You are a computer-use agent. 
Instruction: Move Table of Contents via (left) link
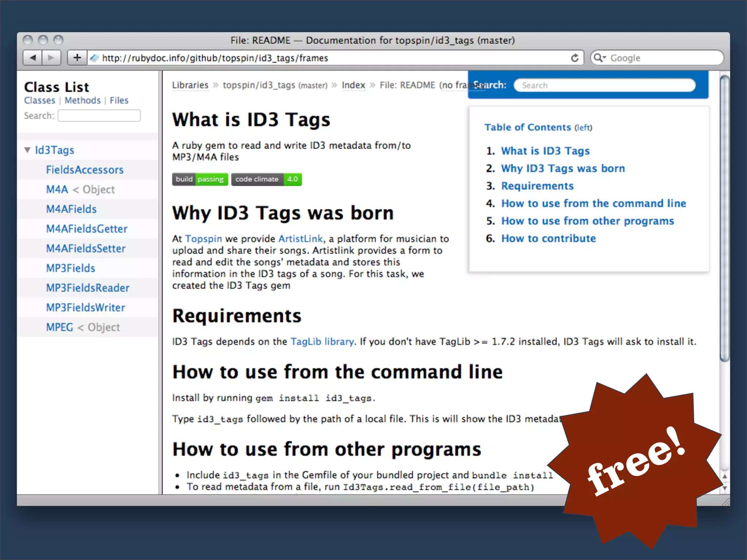point(583,128)
